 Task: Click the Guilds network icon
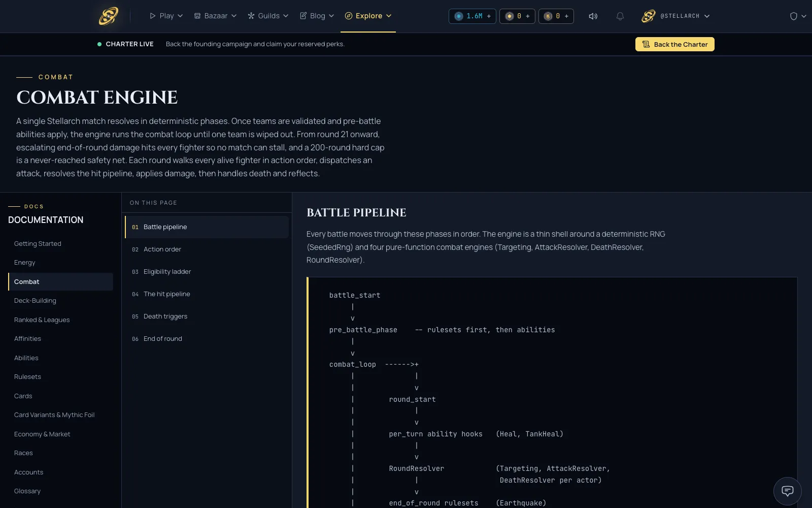point(251,16)
